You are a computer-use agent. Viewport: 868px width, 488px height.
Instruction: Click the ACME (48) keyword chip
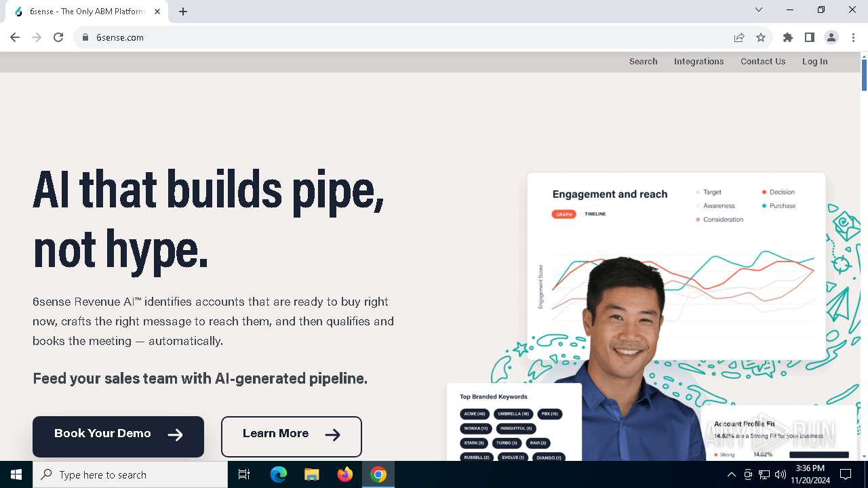pyautogui.click(x=475, y=413)
